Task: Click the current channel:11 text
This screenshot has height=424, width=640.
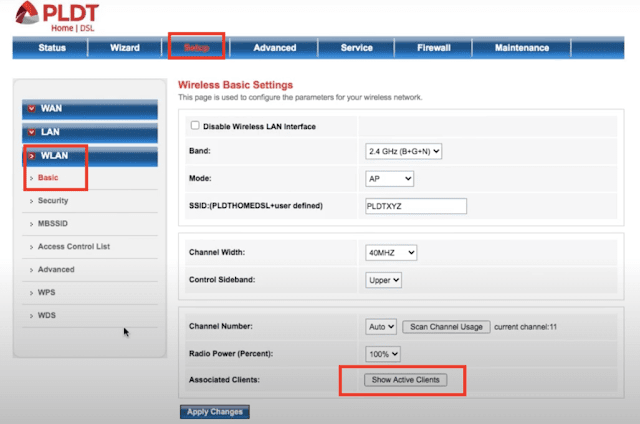Action: pos(525,327)
